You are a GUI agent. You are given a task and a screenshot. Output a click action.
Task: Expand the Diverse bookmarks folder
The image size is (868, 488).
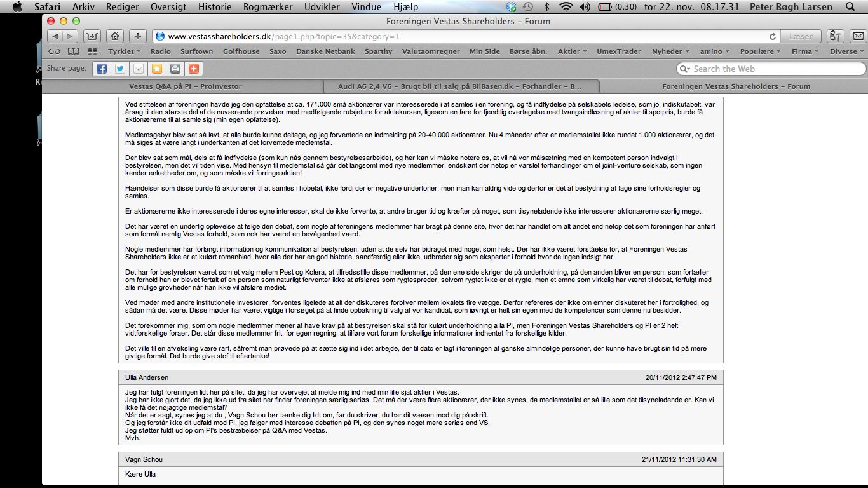(847, 51)
